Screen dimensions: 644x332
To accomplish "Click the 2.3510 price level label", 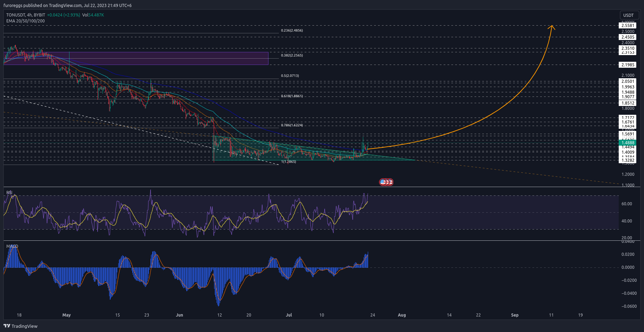I will [x=628, y=48].
